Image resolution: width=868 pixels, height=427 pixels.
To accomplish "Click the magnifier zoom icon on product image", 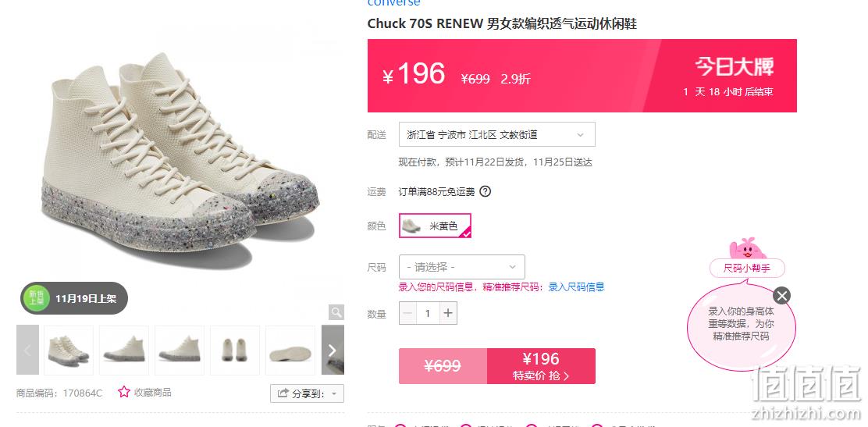I will tap(336, 312).
